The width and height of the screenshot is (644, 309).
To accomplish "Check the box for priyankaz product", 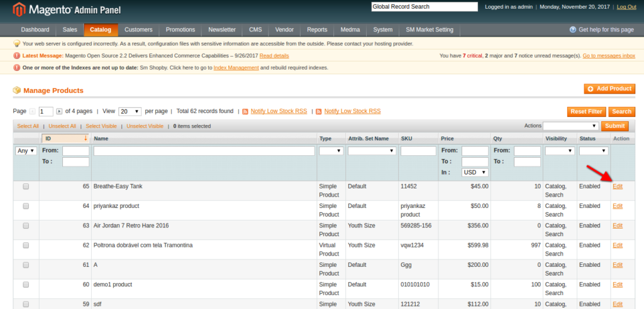I will tap(26, 206).
